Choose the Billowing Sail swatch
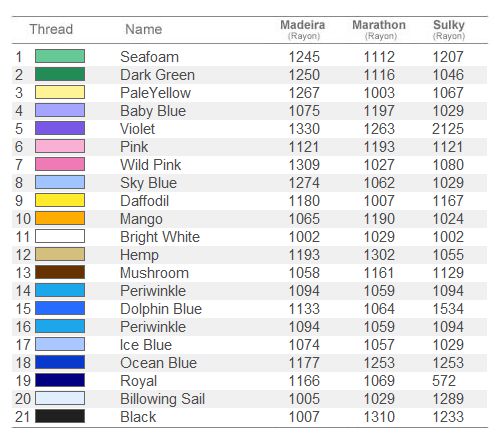 point(60,398)
